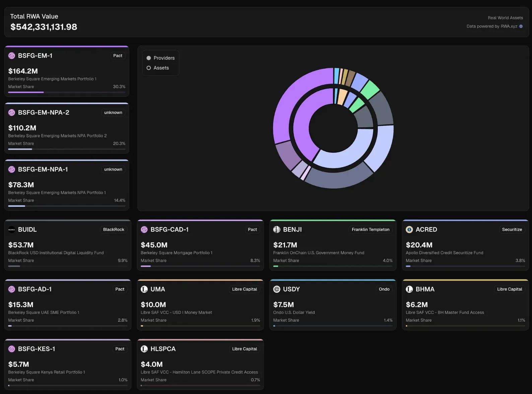Click the BSFG-EM-1 token icon
Image resolution: width=532 pixels, height=394 pixels.
pos(12,56)
